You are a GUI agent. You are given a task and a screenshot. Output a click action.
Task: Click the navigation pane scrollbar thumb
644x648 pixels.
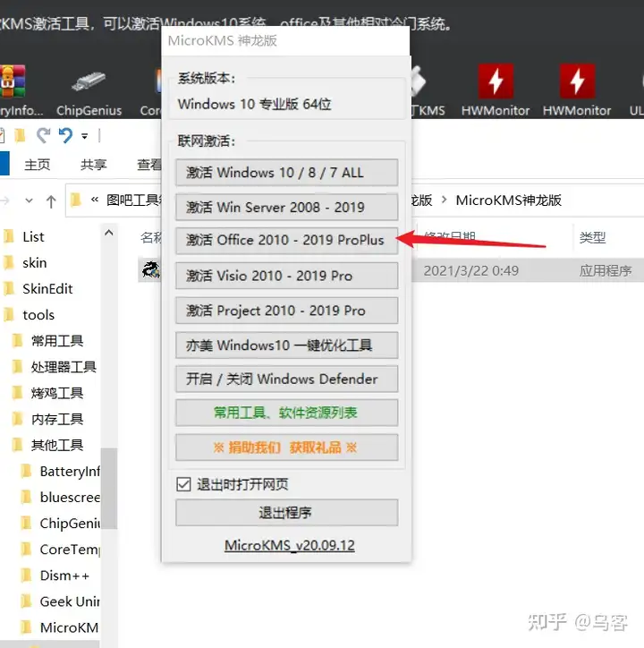point(109,488)
